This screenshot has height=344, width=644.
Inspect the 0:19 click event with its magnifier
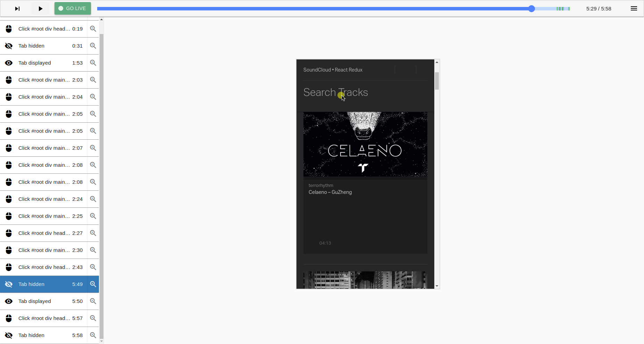(93, 29)
